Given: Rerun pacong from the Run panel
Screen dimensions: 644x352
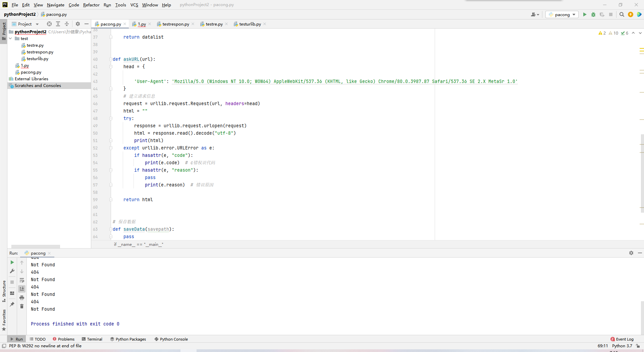Looking at the screenshot, I should (12, 262).
